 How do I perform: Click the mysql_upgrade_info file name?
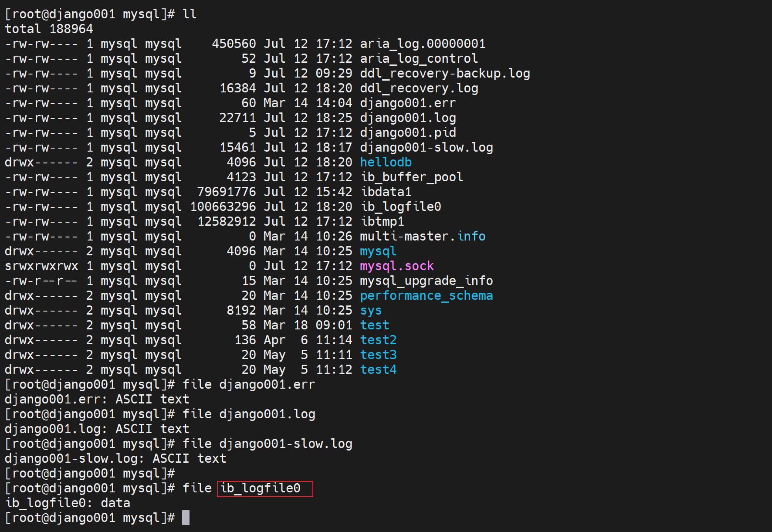click(x=426, y=281)
